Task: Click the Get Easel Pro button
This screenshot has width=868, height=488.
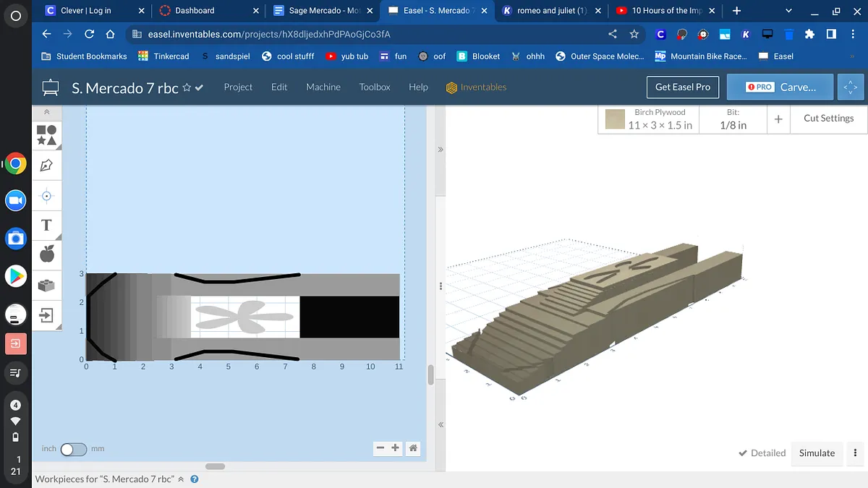Action: click(x=682, y=87)
